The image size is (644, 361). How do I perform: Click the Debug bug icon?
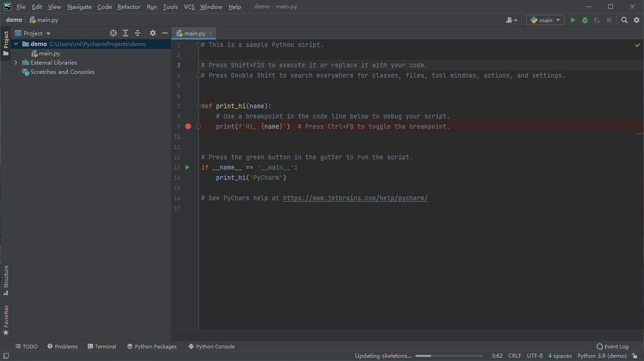tap(585, 20)
